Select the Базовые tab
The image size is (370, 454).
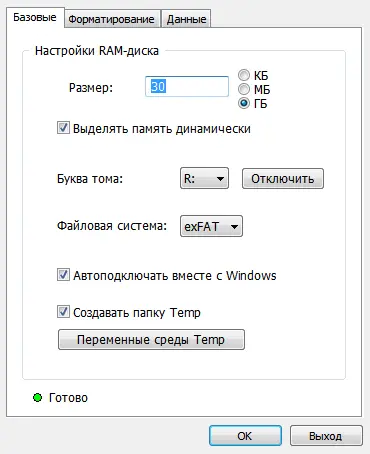tap(35, 17)
